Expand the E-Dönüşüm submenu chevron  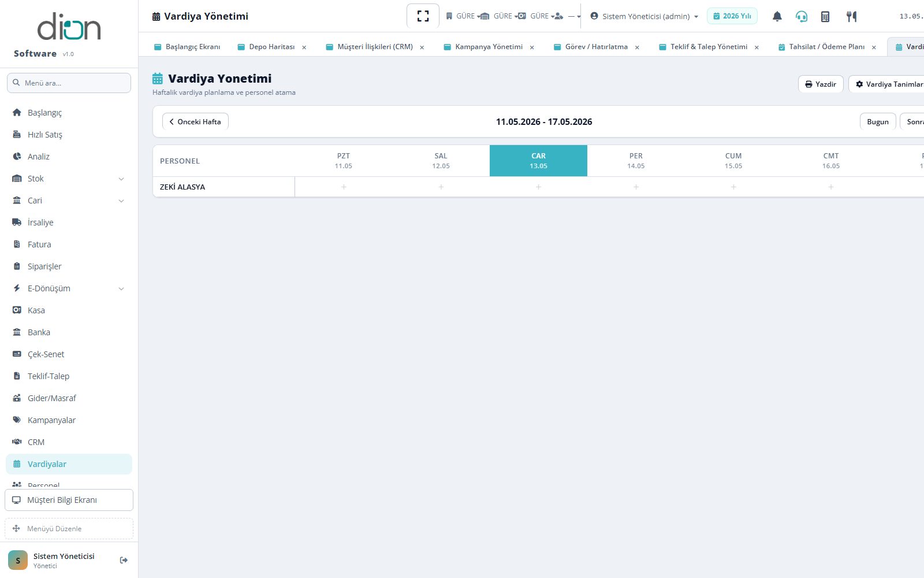121,289
